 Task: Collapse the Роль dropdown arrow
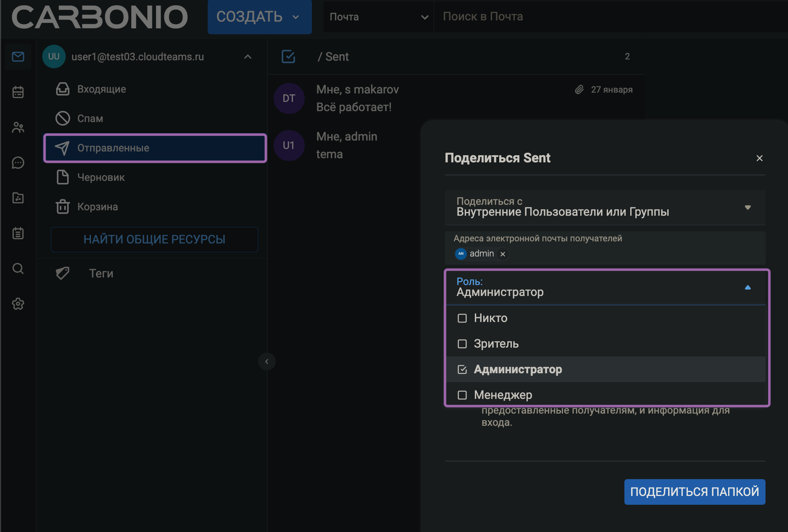(x=747, y=287)
